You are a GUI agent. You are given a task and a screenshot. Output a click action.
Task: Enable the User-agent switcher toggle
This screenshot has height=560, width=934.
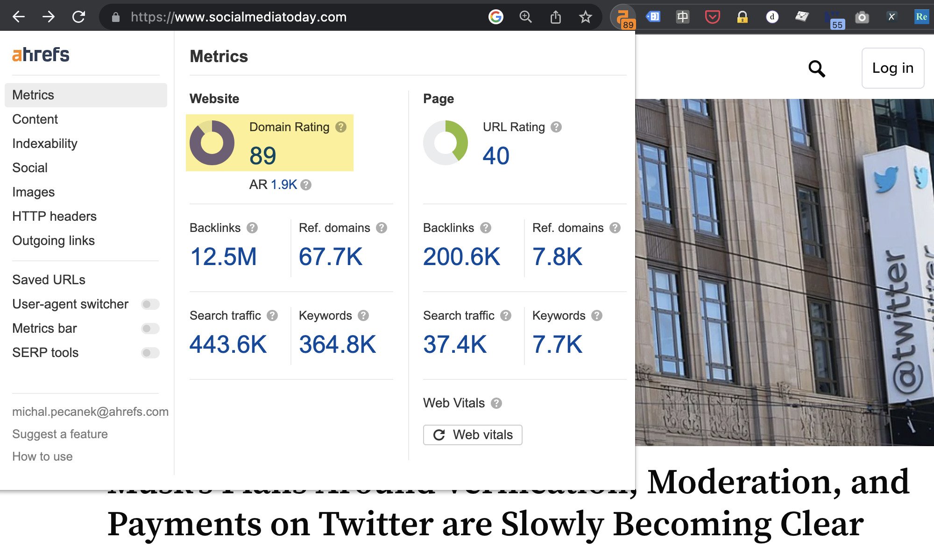click(150, 304)
